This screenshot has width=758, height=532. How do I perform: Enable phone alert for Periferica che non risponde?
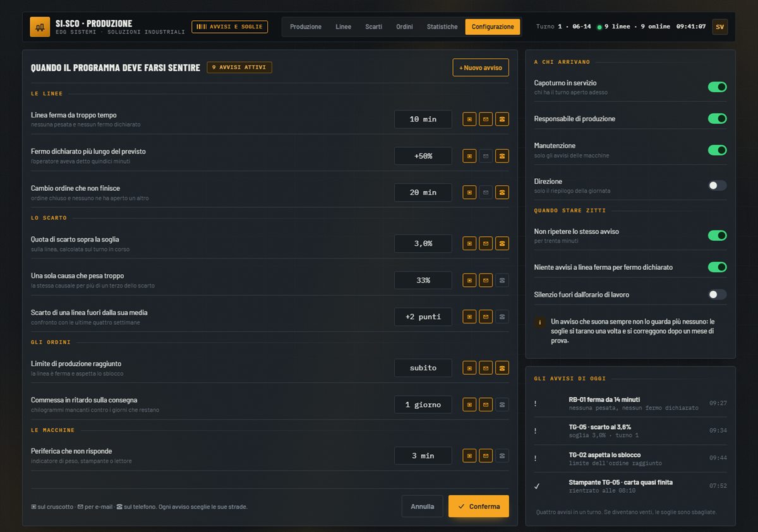tap(502, 456)
